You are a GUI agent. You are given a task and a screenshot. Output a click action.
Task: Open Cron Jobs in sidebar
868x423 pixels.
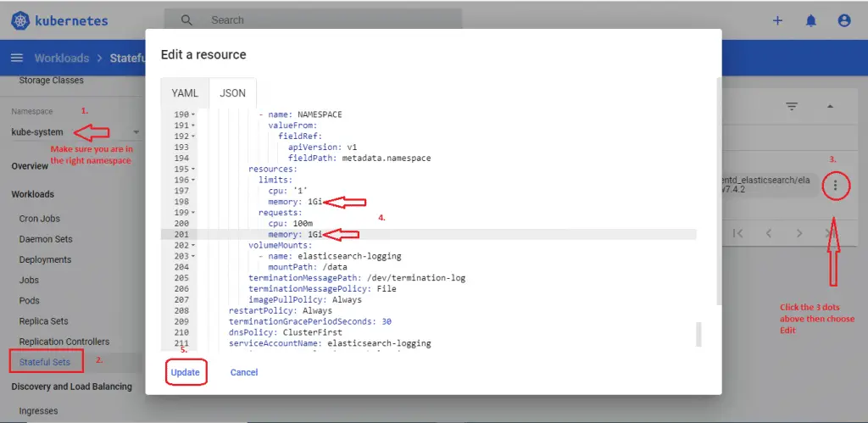pos(39,219)
